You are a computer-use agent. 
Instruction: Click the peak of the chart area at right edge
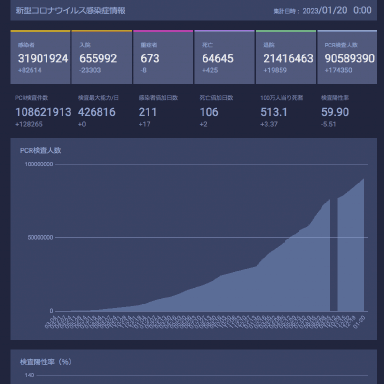363,179
